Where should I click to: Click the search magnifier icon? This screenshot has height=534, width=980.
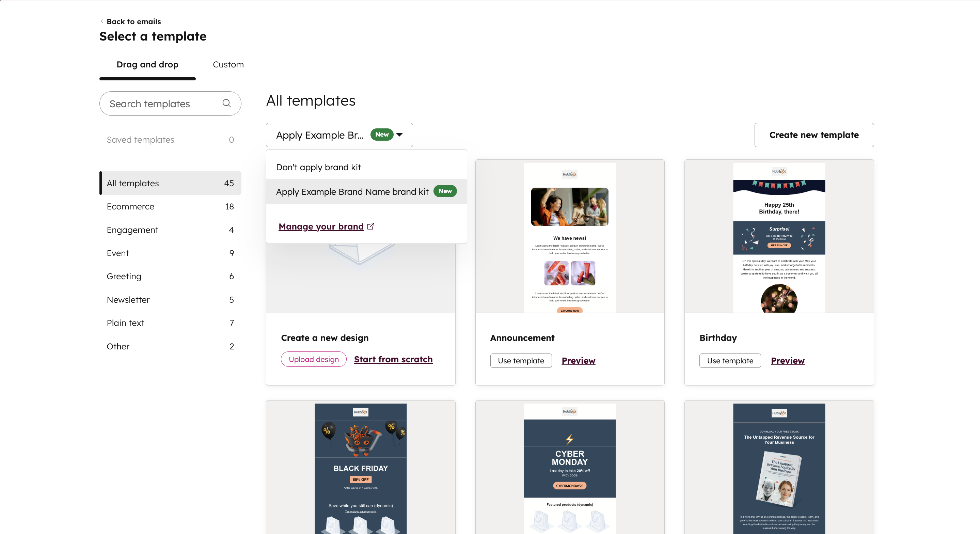(227, 103)
